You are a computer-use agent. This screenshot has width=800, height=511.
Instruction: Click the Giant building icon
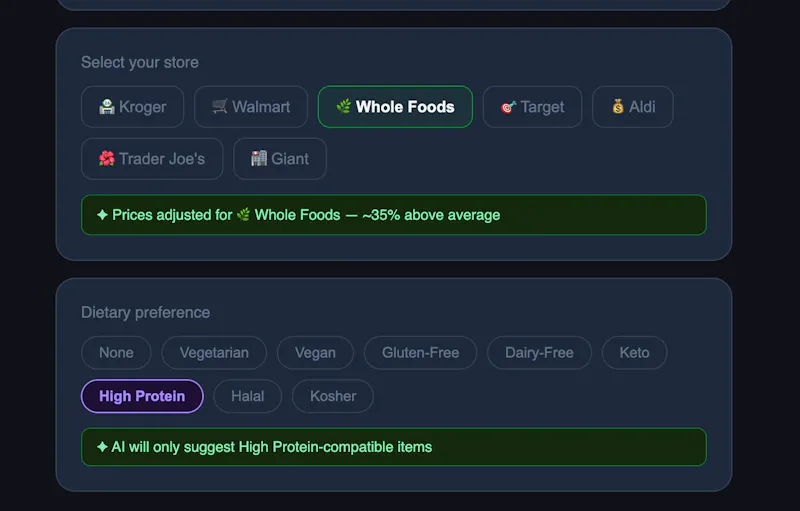(x=259, y=159)
